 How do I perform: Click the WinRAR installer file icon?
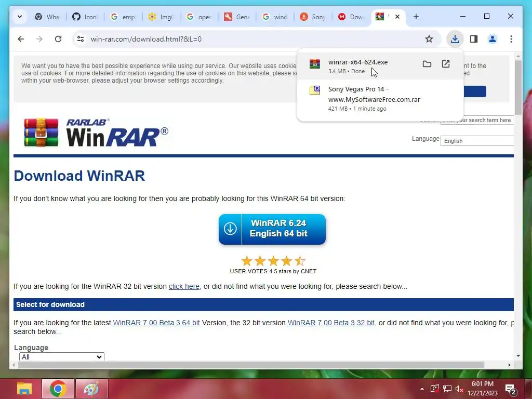(x=314, y=64)
